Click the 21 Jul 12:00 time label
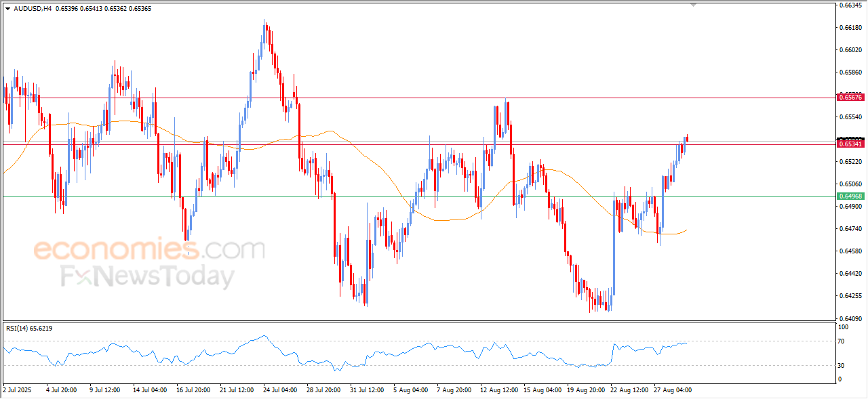This screenshot has width=868, height=399. pos(236,390)
